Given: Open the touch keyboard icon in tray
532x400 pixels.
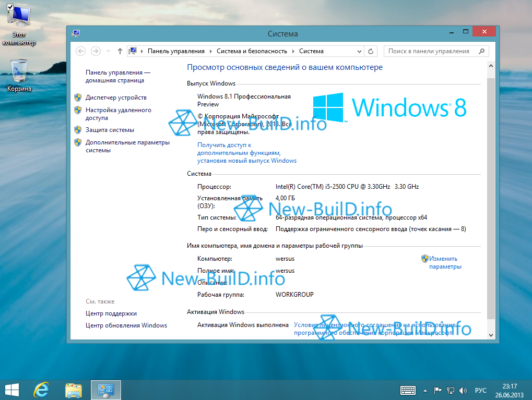Looking at the screenshot, I should [x=408, y=391].
